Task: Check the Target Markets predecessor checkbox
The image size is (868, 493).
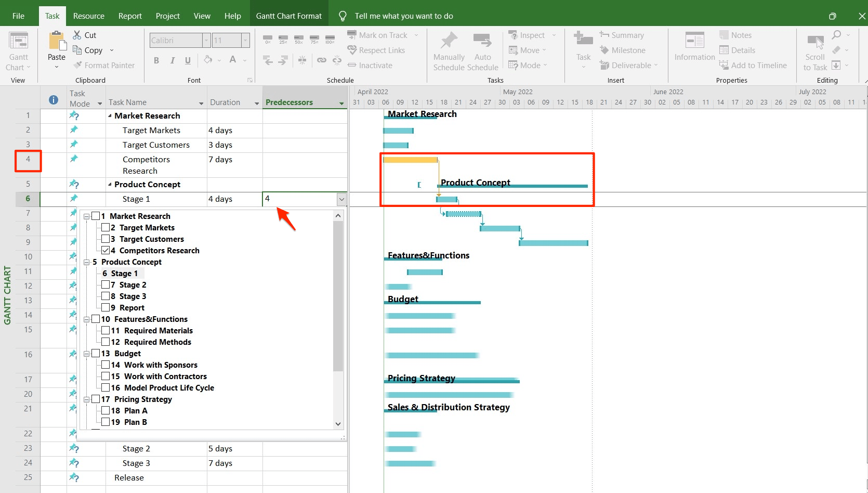Action: (106, 227)
